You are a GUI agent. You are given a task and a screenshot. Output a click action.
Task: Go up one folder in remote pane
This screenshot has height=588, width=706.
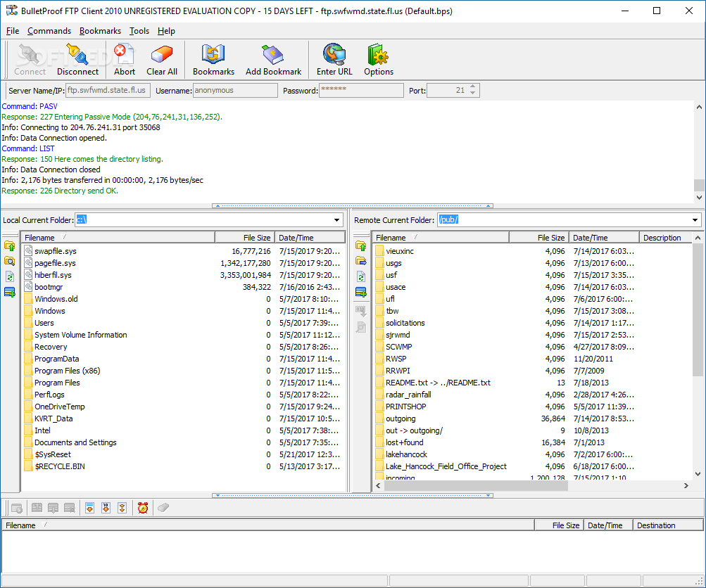coord(360,245)
